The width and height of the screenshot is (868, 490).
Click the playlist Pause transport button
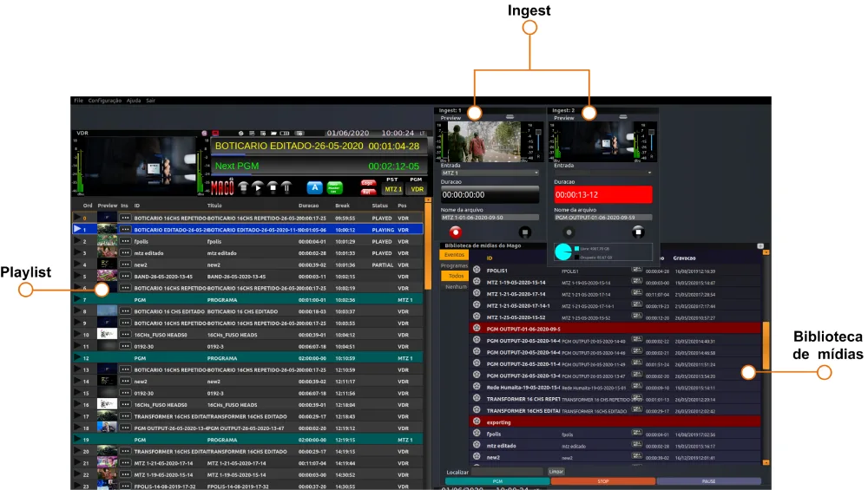pos(286,188)
